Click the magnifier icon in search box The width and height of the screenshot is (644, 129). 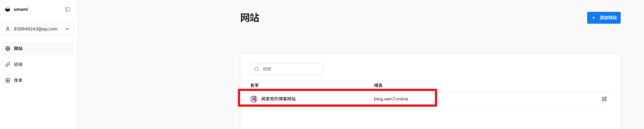point(257,69)
